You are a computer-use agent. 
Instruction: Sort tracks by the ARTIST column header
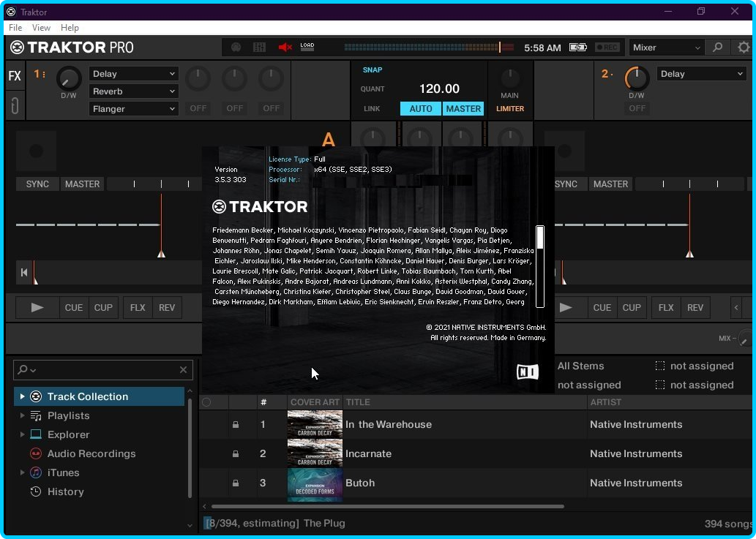[x=670, y=402]
